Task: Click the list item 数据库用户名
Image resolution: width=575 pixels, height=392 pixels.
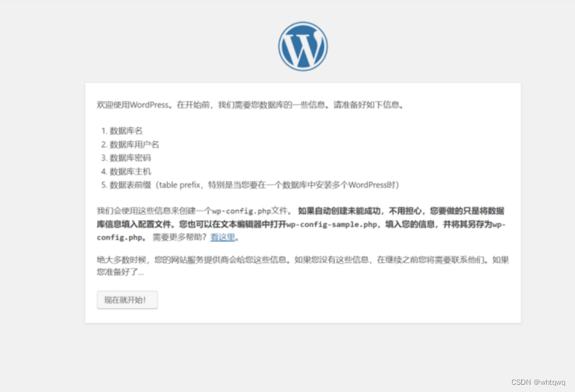Action: [x=134, y=144]
